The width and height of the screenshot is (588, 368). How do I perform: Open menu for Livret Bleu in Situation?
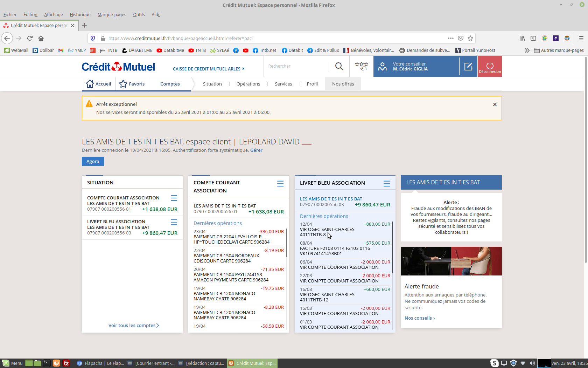174,222
